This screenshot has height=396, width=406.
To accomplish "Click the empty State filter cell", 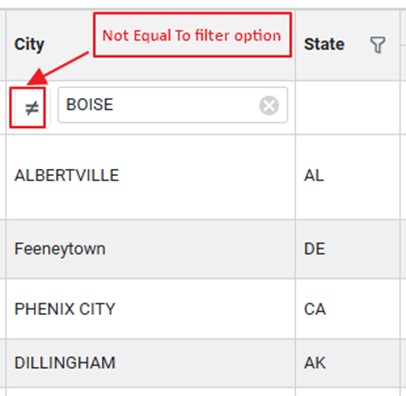I will click(x=347, y=107).
